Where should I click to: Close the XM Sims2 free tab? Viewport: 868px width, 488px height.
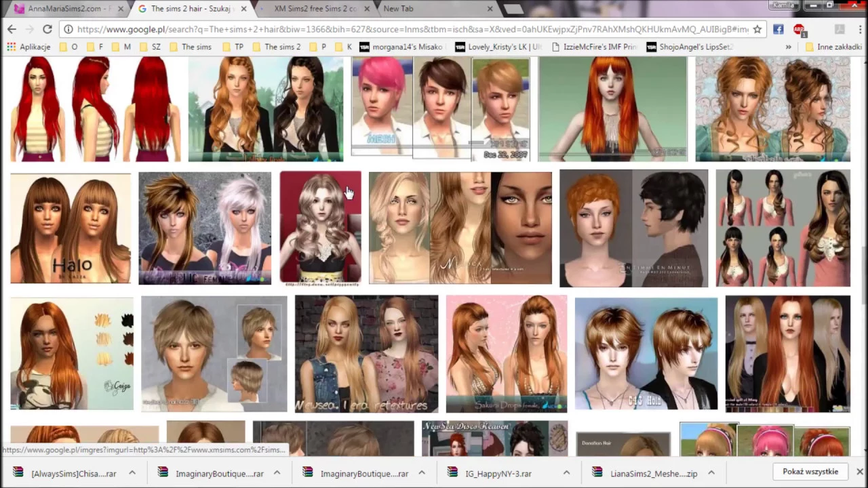[x=367, y=9]
